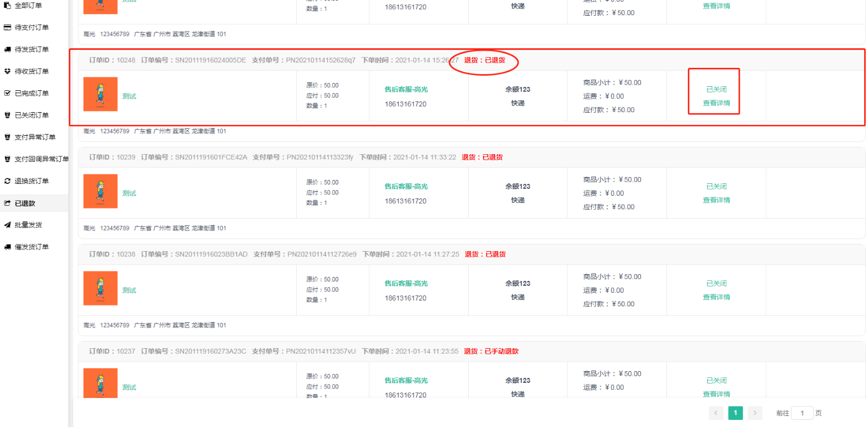The image size is (868, 430).
Task: Click the paper plane icon for 批量发货
Action: 7,225
